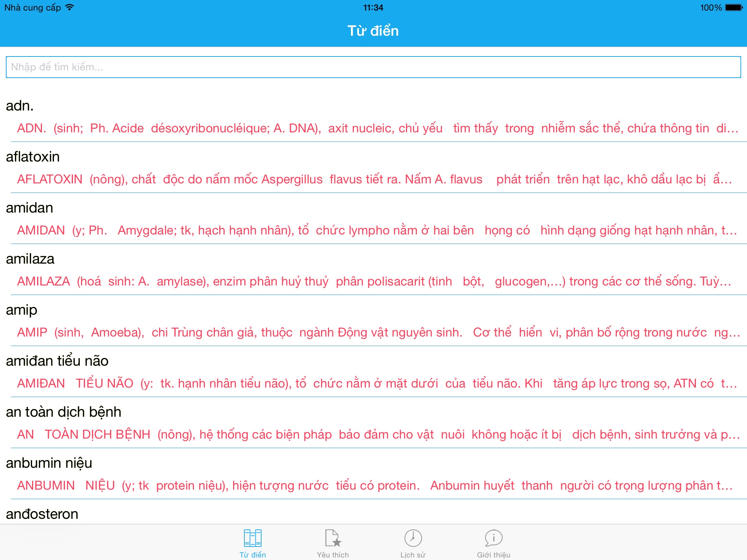747x560 pixels.
Task: Open the Giới thiệu info bubble icon
Action: [x=494, y=538]
